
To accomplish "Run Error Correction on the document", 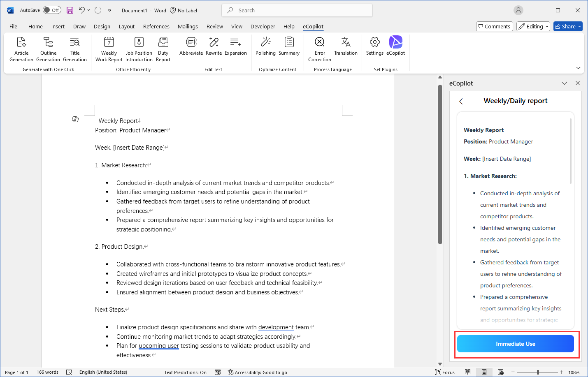I will [x=319, y=49].
